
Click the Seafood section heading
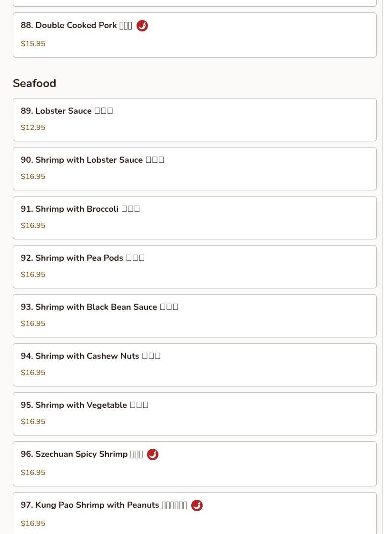[x=34, y=83]
